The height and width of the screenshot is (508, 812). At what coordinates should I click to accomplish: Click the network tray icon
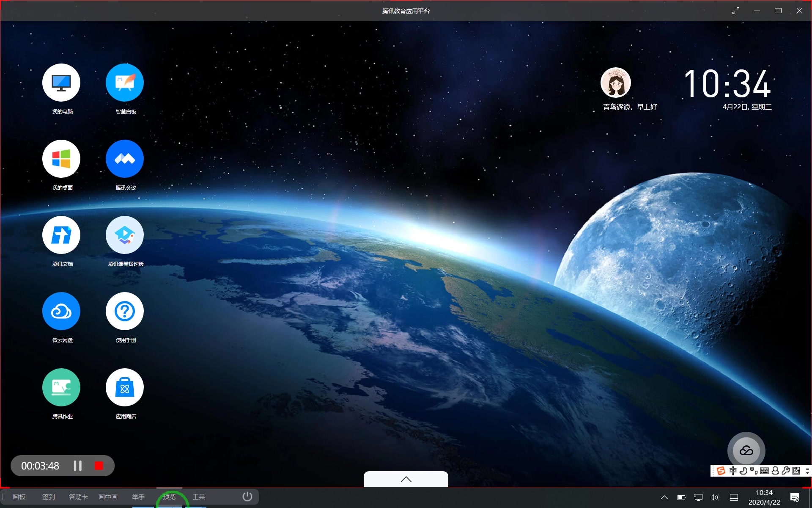coord(698,497)
